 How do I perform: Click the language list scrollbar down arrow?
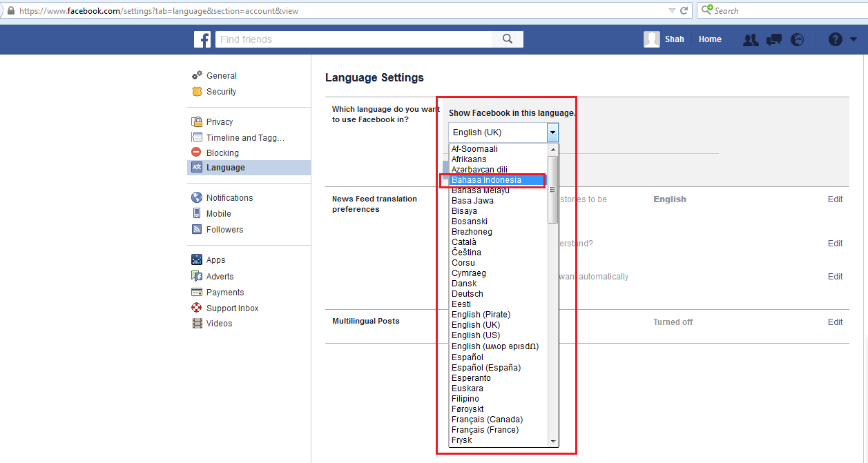[x=552, y=441]
